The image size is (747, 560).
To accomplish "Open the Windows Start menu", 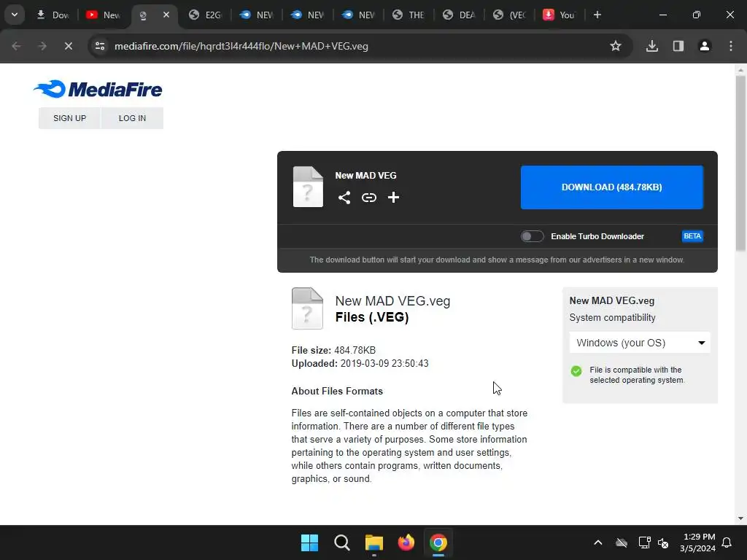I will tap(309, 542).
